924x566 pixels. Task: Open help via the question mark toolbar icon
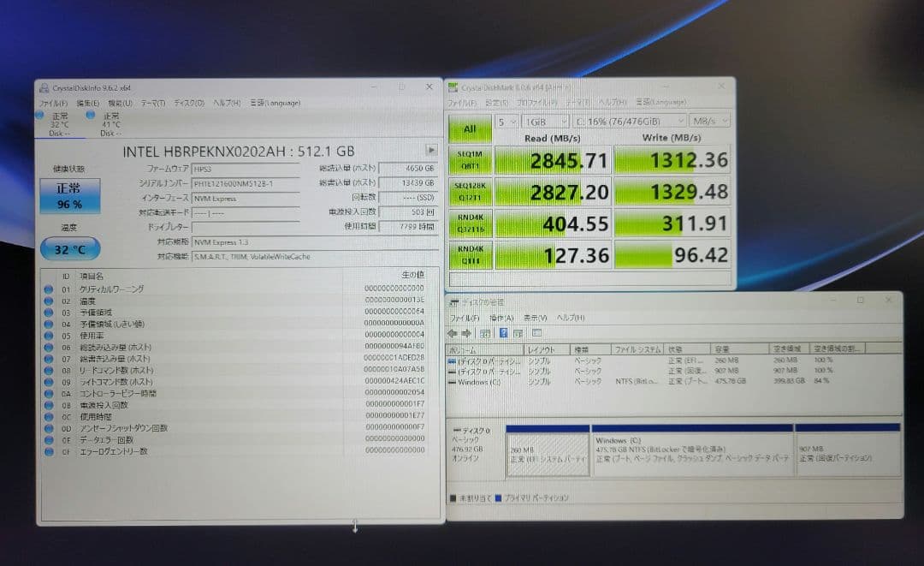(502, 332)
